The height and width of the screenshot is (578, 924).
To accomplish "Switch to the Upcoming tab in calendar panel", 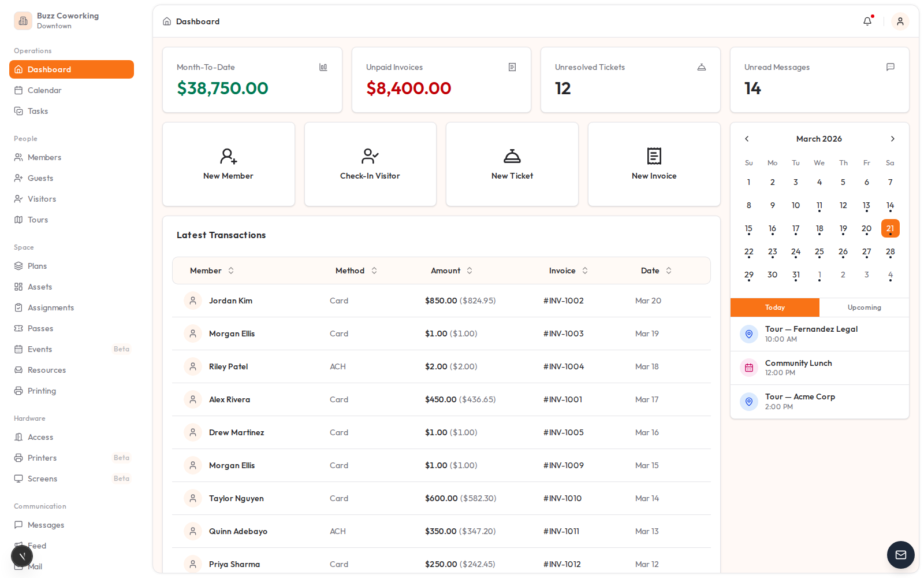I will [864, 307].
